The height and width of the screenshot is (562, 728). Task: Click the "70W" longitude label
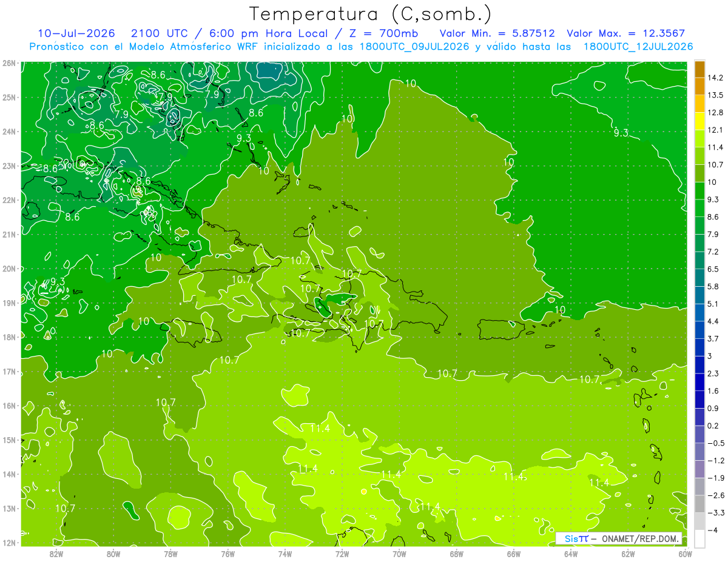(x=399, y=554)
